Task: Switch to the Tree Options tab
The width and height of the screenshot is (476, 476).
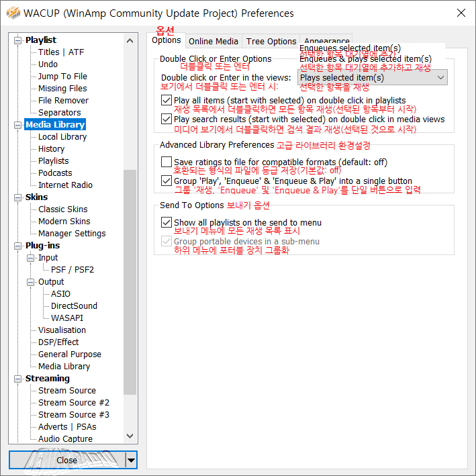Action: point(271,41)
